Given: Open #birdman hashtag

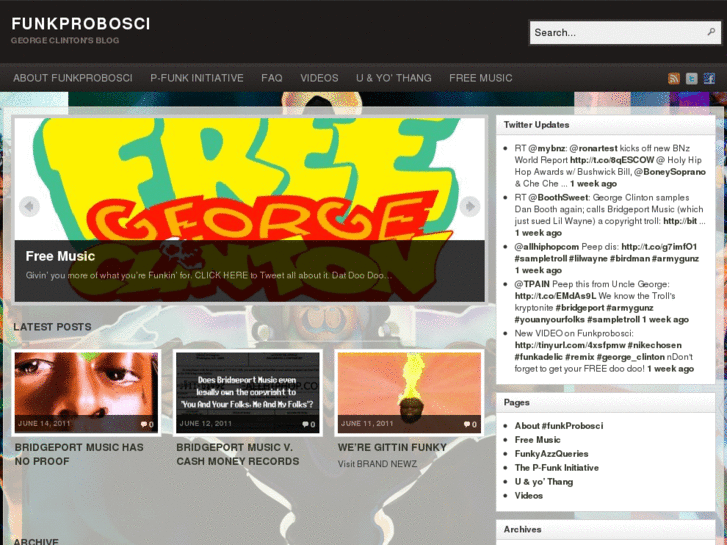Looking at the screenshot, I should pyautogui.click(x=630, y=258).
